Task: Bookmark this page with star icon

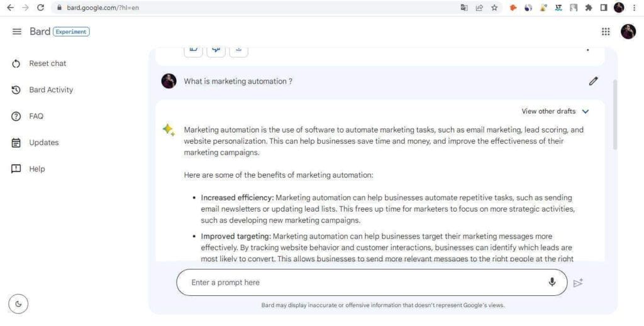Action: 494,8
